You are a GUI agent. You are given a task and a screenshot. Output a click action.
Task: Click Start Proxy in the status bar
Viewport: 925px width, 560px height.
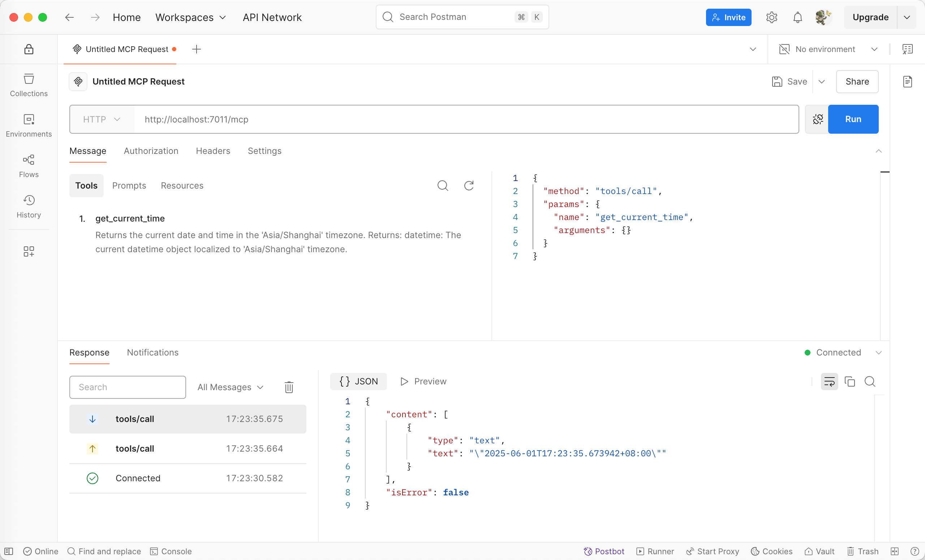pos(712,551)
